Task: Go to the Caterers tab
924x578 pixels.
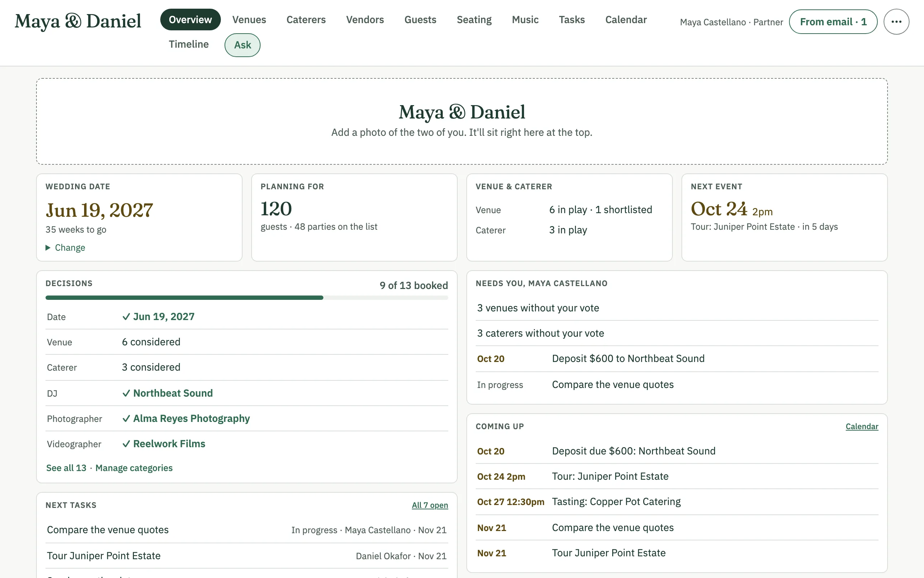Action: (306, 20)
